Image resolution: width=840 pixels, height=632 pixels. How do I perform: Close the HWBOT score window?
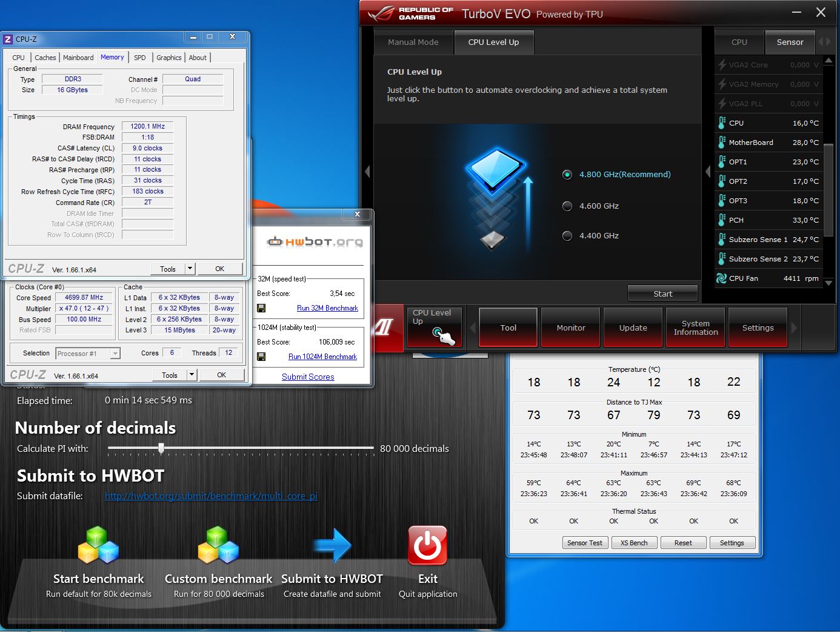coord(357,214)
